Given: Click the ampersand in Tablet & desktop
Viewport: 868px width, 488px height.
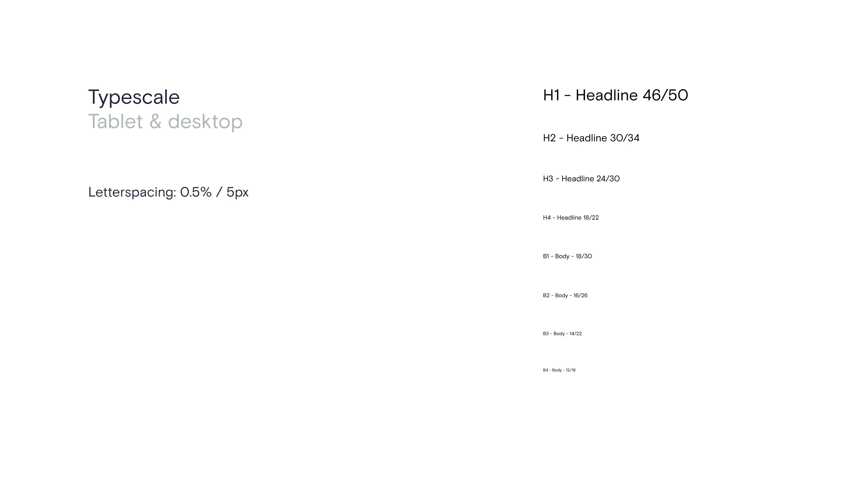Looking at the screenshot, I should point(155,121).
